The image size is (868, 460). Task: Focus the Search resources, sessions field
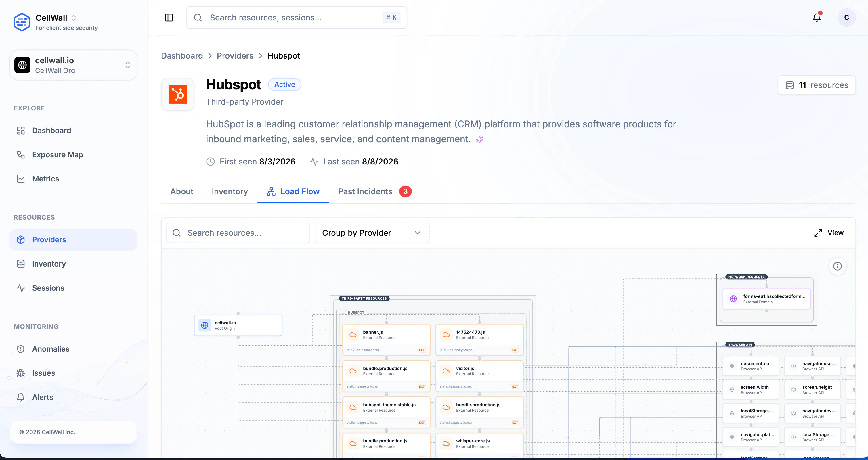coord(297,18)
